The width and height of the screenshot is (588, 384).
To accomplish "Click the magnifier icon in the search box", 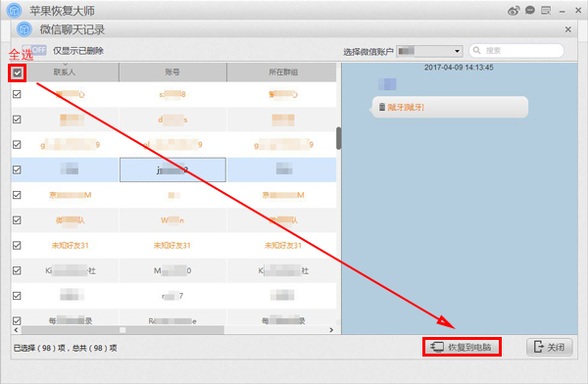I will click(x=476, y=50).
